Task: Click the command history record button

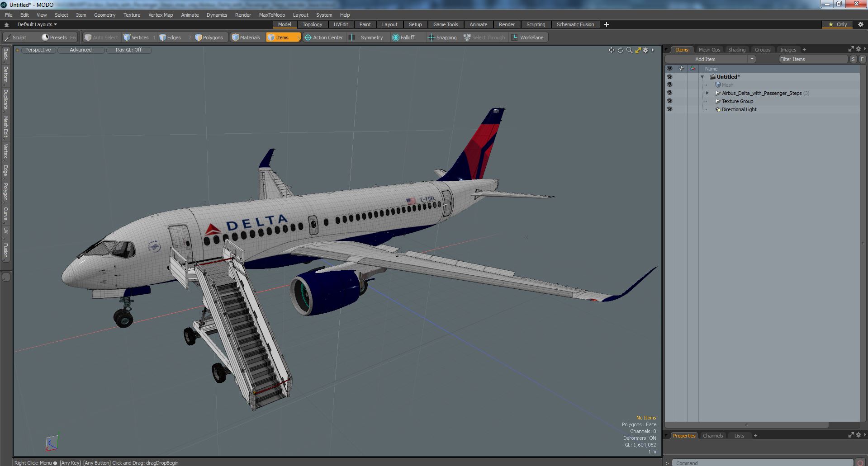Action: point(860,463)
